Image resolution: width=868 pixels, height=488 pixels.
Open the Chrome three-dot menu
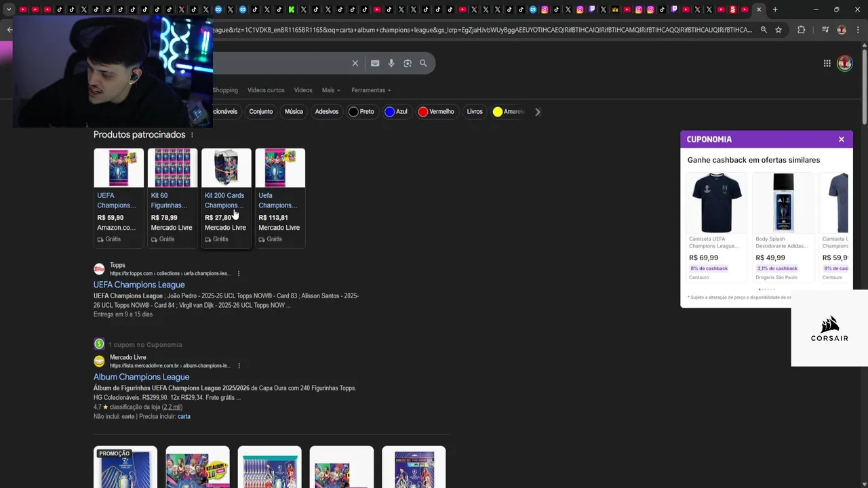(858, 30)
